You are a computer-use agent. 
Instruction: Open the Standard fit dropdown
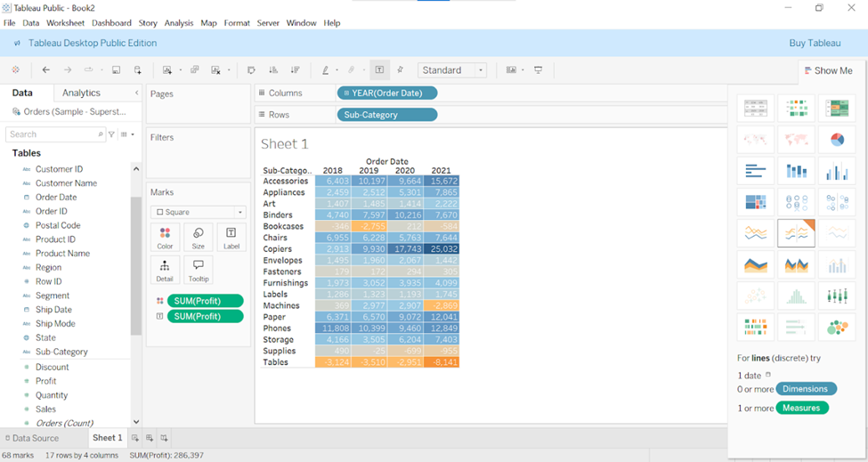coord(481,70)
